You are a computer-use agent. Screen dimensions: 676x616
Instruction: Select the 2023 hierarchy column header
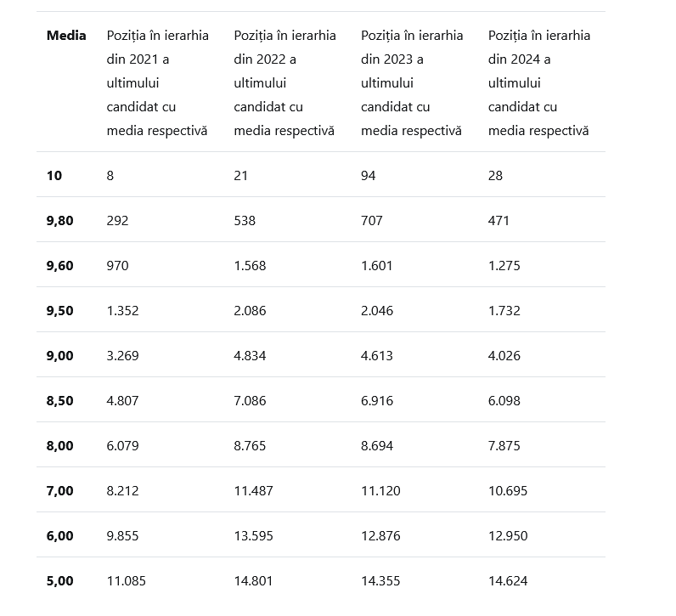pos(412,82)
